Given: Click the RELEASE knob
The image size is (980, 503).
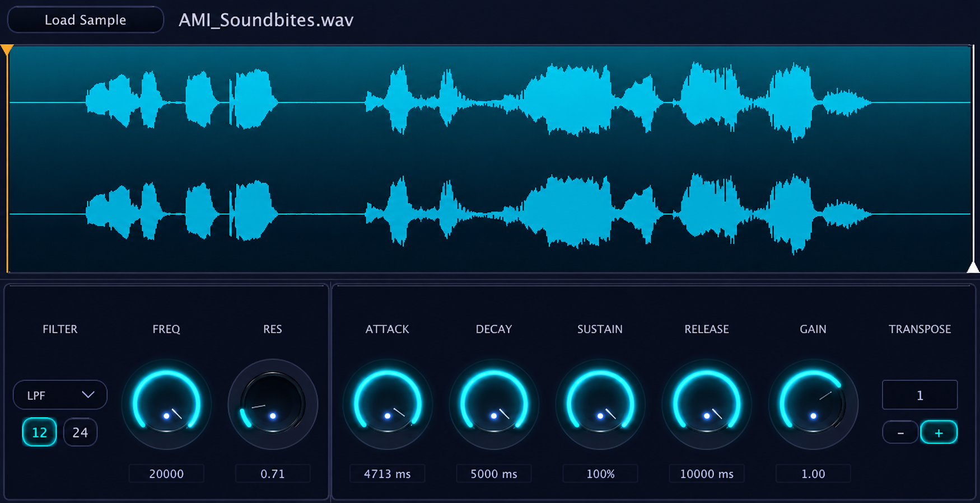Looking at the screenshot, I should [707, 404].
